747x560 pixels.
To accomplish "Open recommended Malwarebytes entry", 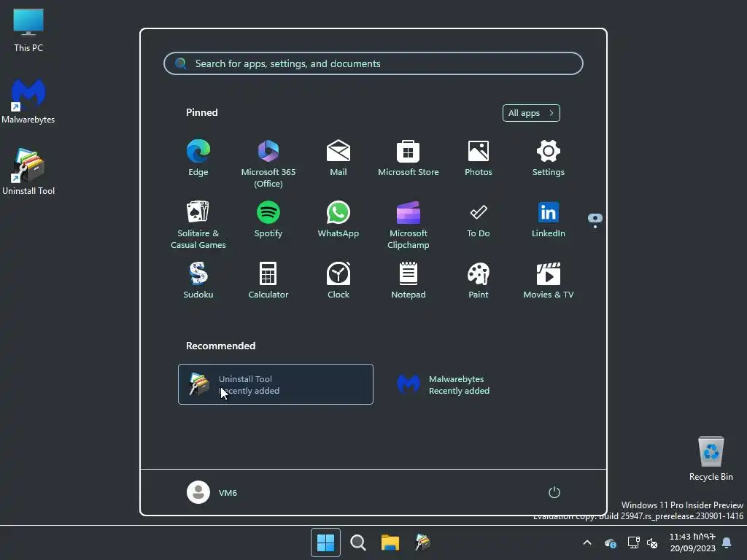I will (x=485, y=384).
